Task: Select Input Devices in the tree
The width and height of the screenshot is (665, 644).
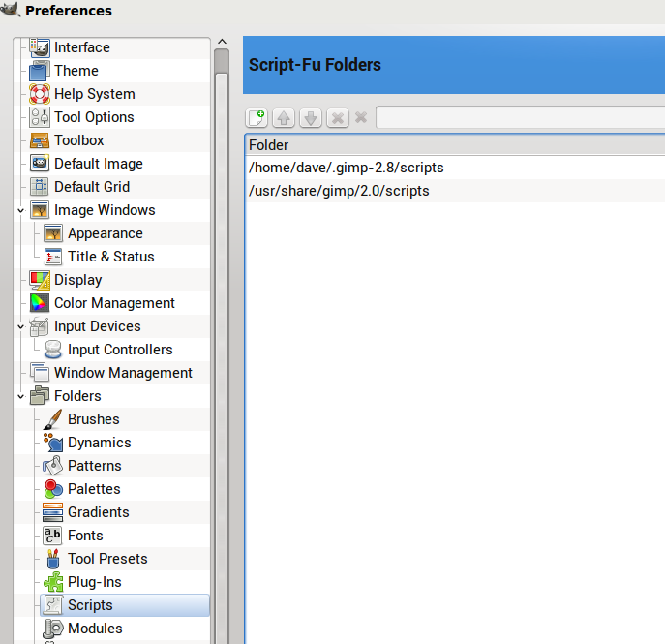Action: pos(98,326)
